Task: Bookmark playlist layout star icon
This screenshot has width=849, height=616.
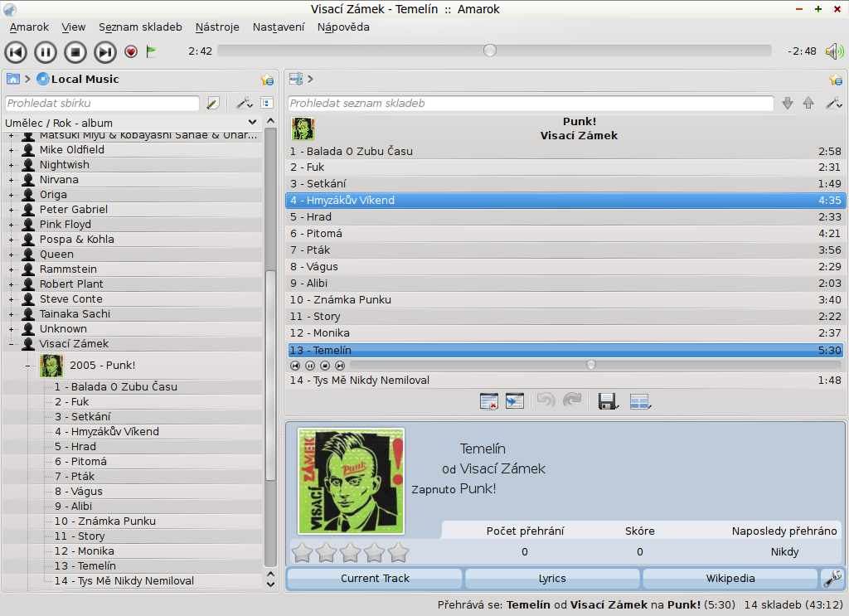Action: click(x=836, y=80)
